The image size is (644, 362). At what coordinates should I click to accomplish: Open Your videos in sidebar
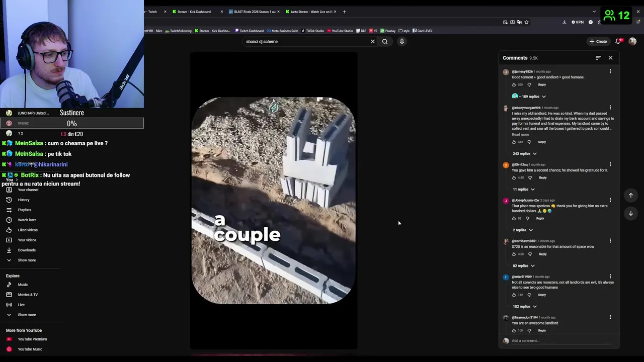(x=27, y=240)
